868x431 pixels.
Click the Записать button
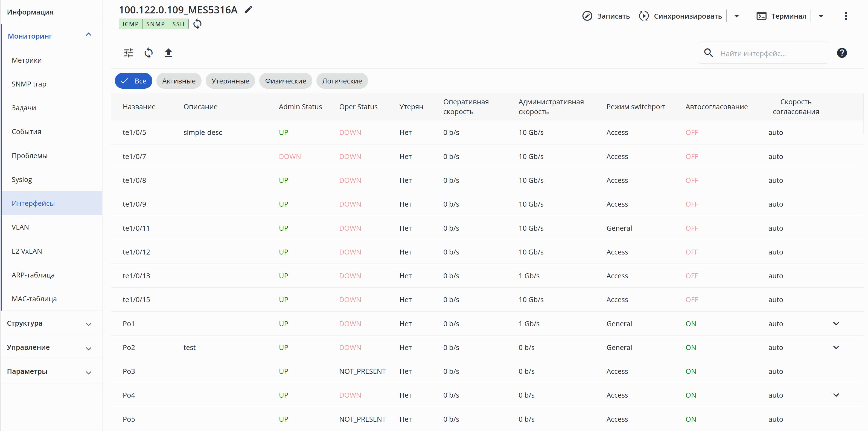[x=606, y=16]
